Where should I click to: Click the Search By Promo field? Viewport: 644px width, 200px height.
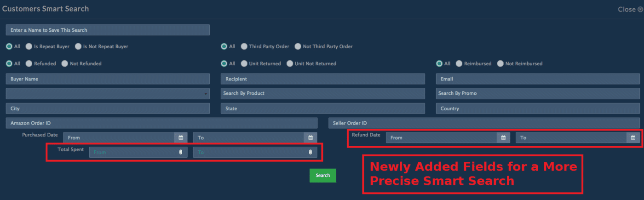[538, 93]
